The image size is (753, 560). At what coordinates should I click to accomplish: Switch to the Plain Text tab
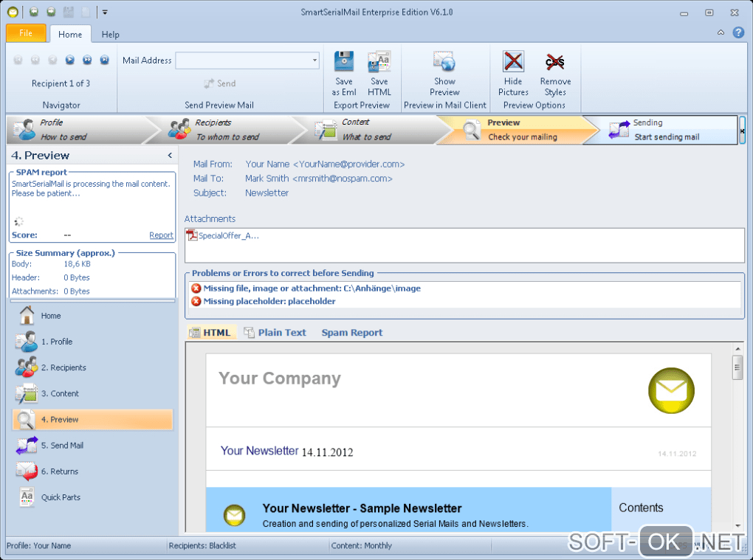(275, 333)
